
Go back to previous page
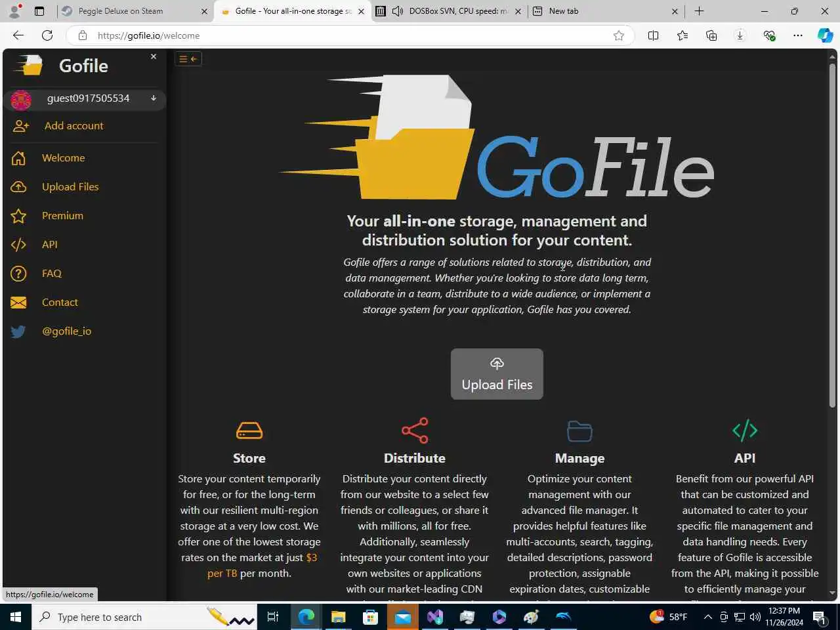(18, 35)
